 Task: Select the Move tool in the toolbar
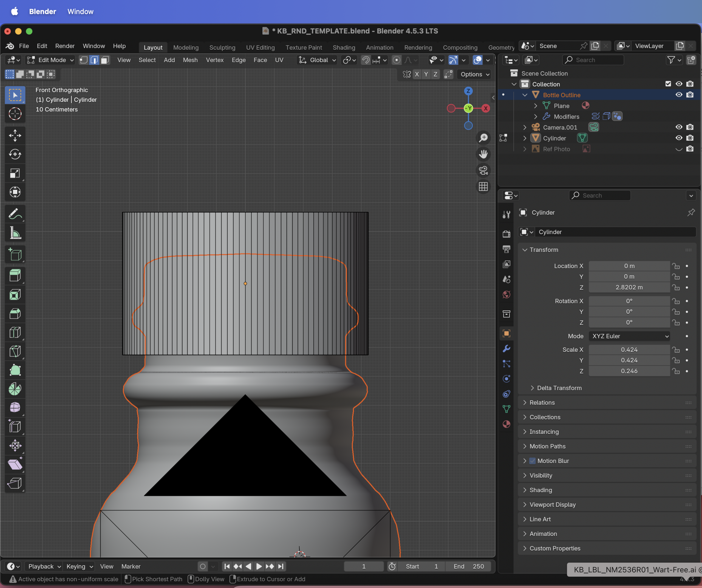pos(15,135)
